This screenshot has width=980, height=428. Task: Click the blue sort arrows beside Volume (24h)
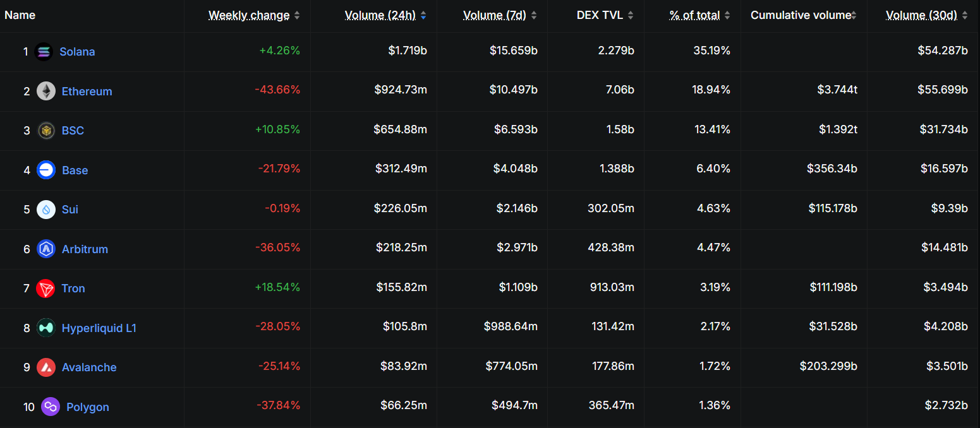click(423, 15)
